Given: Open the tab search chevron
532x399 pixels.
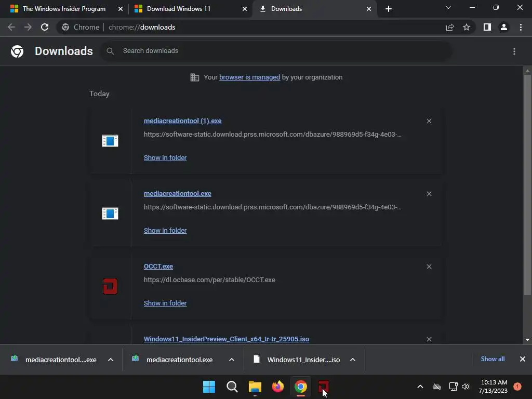Looking at the screenshot, I should pos(448,7).
